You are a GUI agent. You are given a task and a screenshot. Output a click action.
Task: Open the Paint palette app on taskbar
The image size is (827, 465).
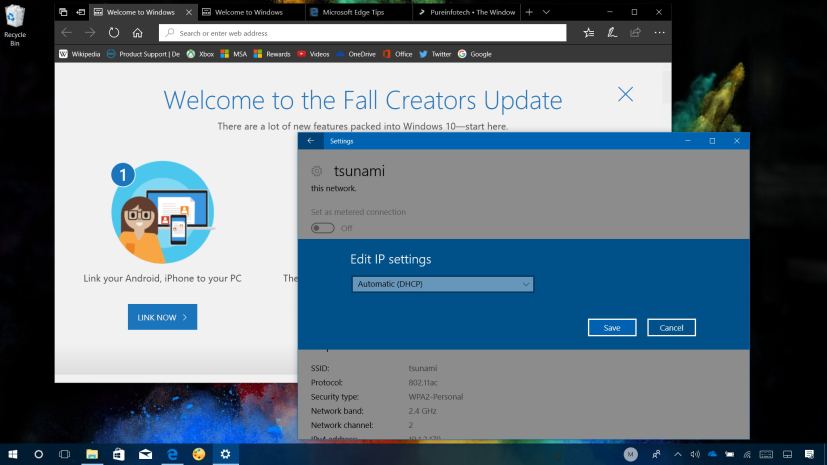[199, 454]
